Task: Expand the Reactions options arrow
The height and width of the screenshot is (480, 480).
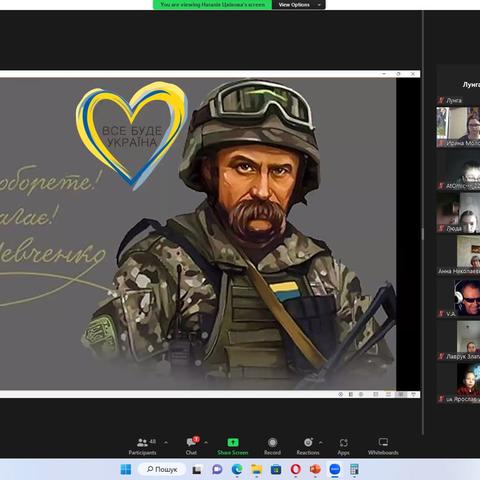Action: click(321, 443)
